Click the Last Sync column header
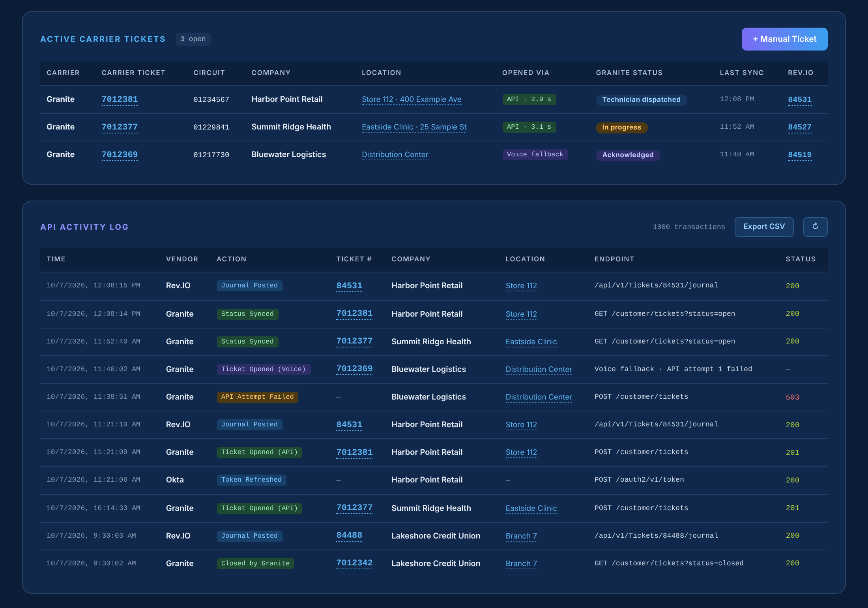 coord(742,73)
